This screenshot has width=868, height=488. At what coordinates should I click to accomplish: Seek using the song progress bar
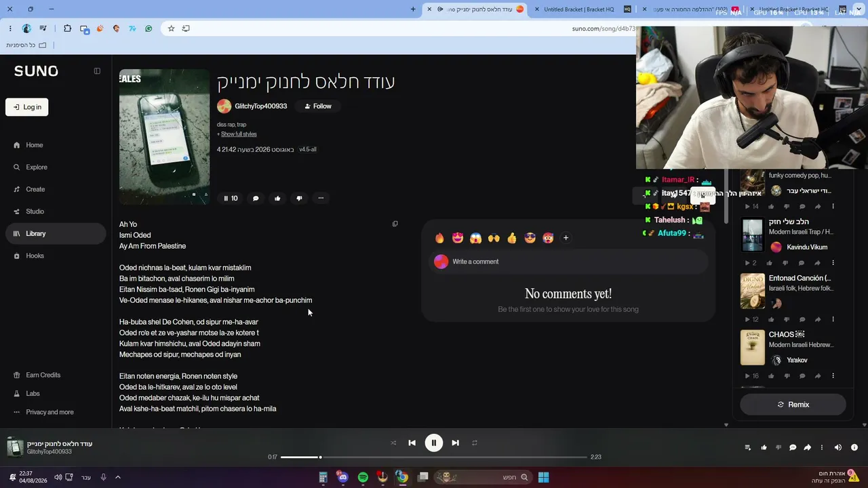coord(434,457)
